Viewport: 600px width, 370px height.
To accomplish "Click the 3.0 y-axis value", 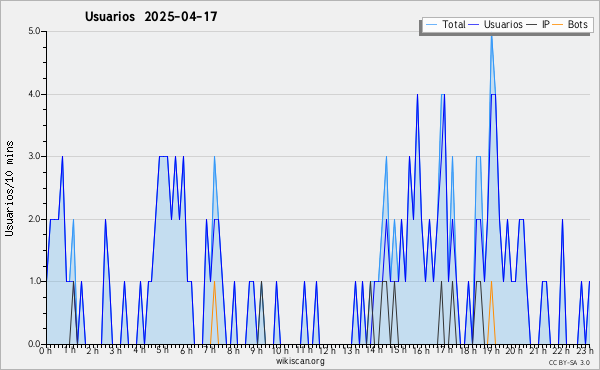I will [34, 156].
